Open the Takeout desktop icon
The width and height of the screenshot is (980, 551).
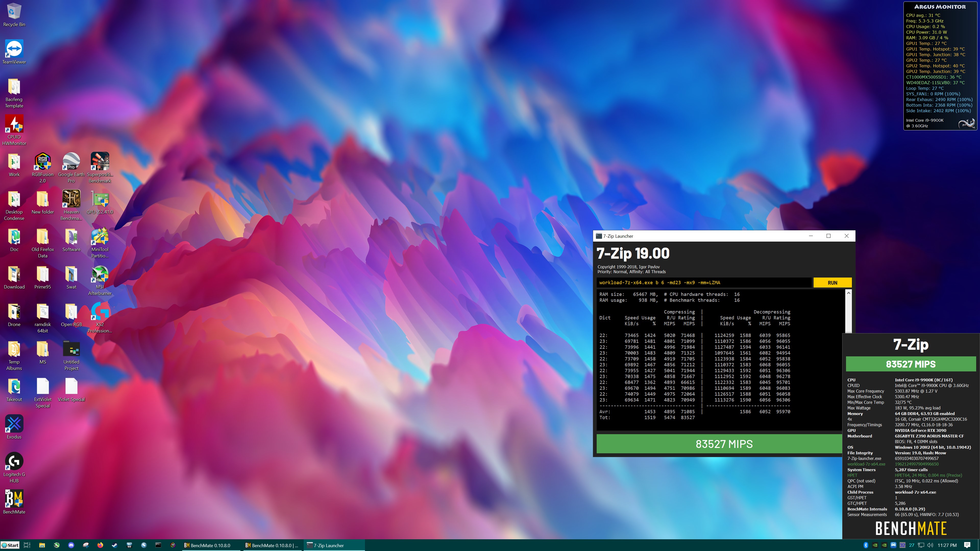pyautogui.click(x=14, y=390)
